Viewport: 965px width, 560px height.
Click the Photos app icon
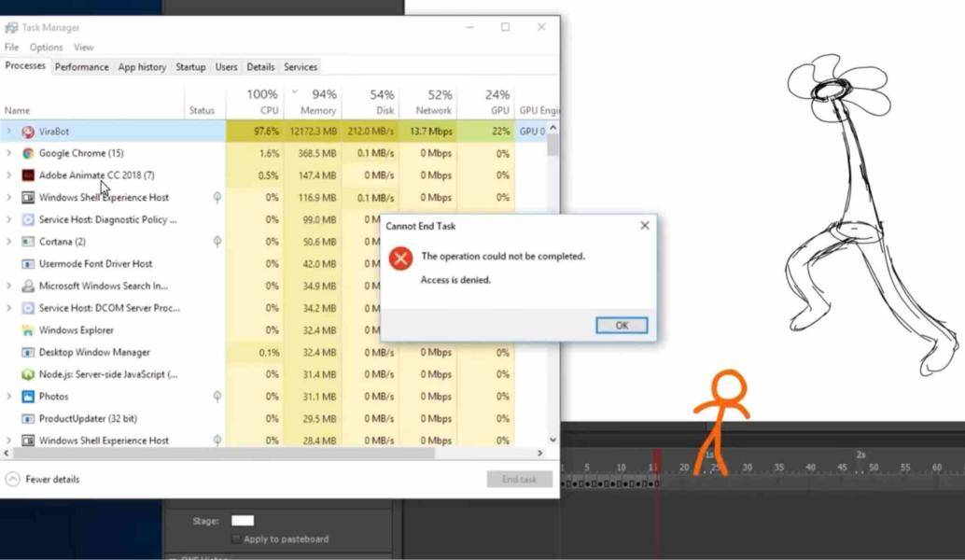(28, 397)
